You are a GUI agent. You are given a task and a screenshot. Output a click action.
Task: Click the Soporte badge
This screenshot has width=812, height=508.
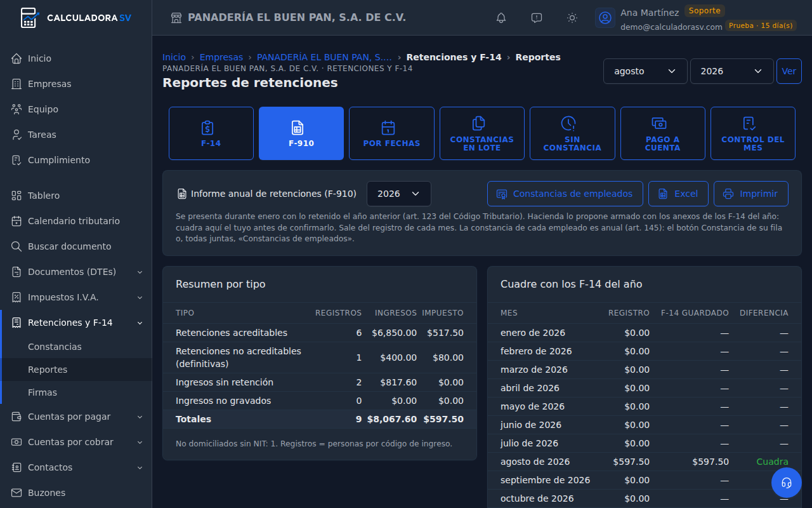point(705,11)
